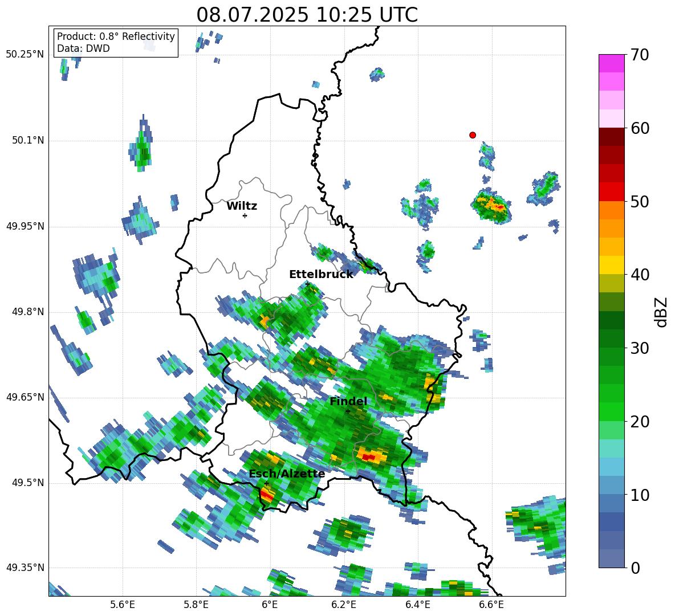Click the colorbar value 70
The width and height of the screenshot is (675, 616).
[x=640, y=55]
